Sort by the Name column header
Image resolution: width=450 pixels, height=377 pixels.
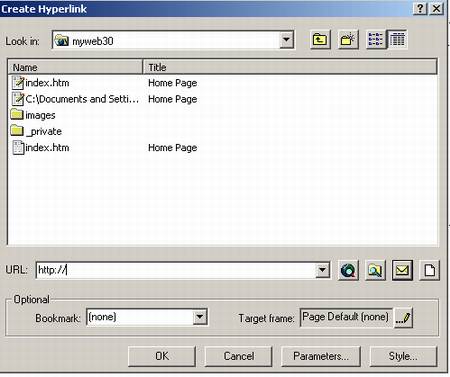click(75, 67)
